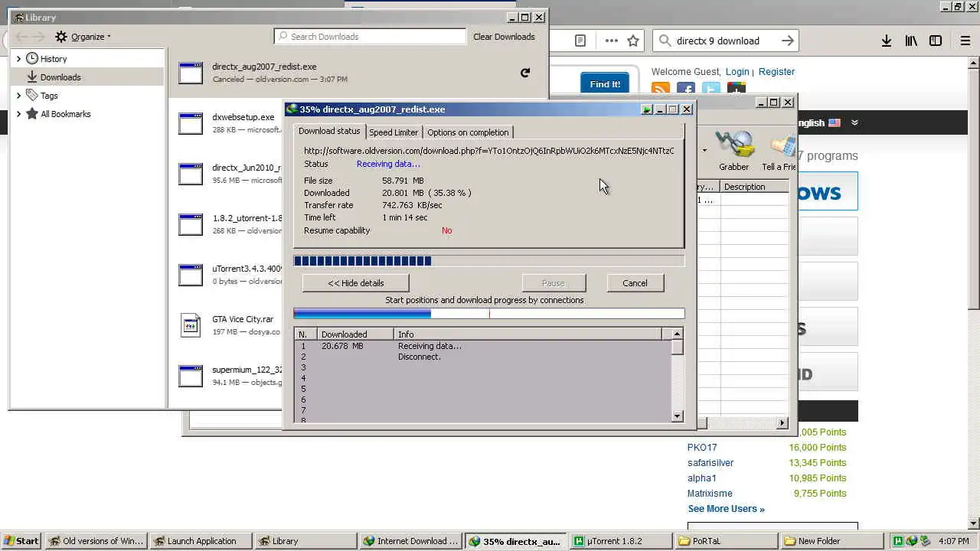Click the main download progress bar
The width and height of the screenshot is (980, 551).
click(489, 261)
